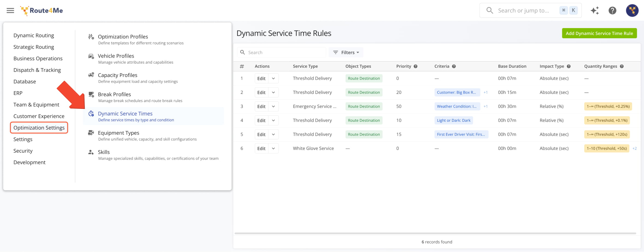Click the 'Weather Condition: I...' criteria tag
The image size is (644, 252).
[457, 106]
